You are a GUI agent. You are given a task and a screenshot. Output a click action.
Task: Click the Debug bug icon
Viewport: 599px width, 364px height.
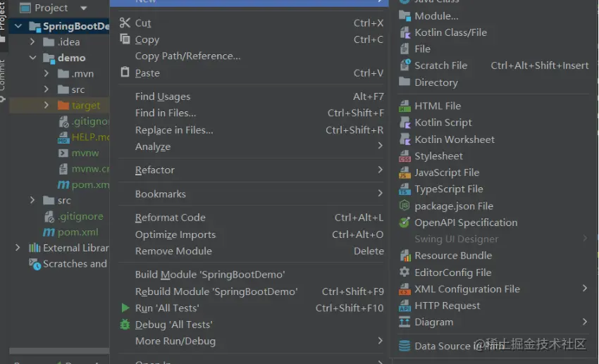pyautogui.click(x=125, y=325)
